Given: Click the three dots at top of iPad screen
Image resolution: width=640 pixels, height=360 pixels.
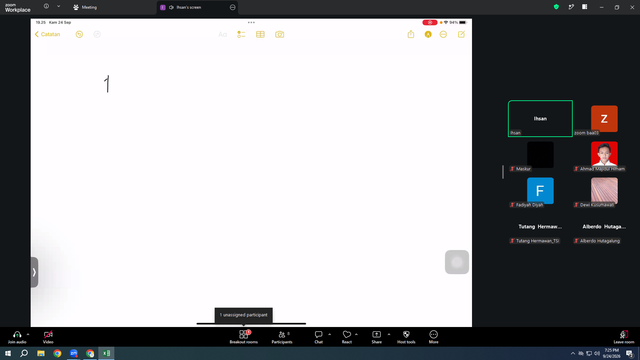Looking at the screenshot, I should coord(251,22).
